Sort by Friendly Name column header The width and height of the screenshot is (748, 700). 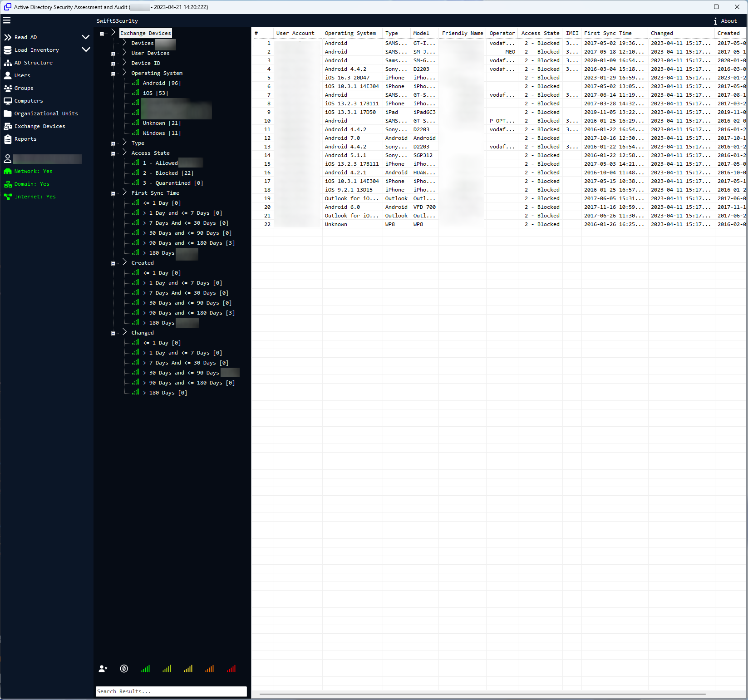pyautogui.click(x=463, y=33)
